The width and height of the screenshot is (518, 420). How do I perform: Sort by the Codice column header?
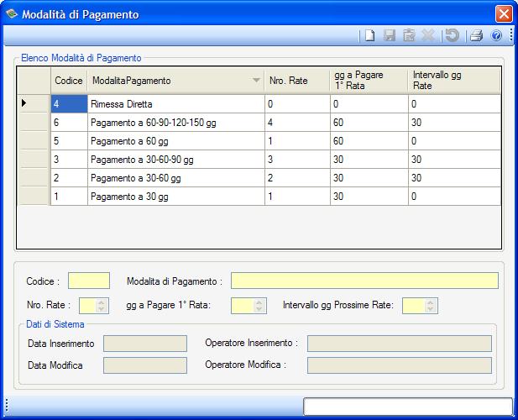tap(68, 81)
